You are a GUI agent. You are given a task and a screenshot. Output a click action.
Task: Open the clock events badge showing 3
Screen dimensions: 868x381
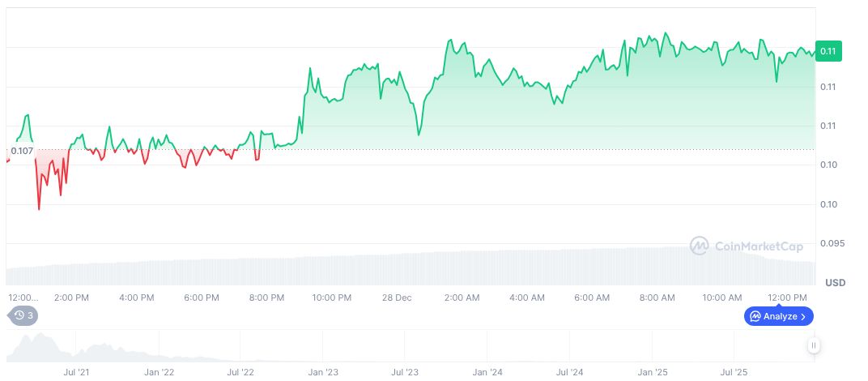click(x=24, y=315)
